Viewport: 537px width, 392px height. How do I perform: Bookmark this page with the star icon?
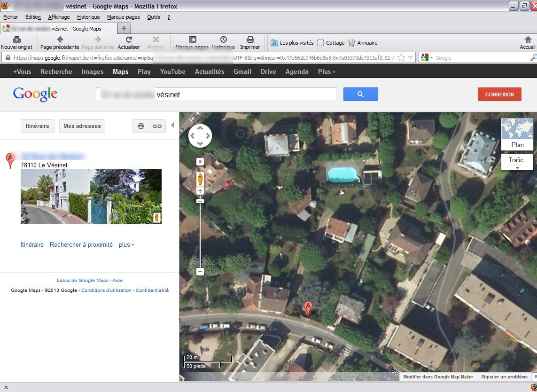click(x=401, y=57)
